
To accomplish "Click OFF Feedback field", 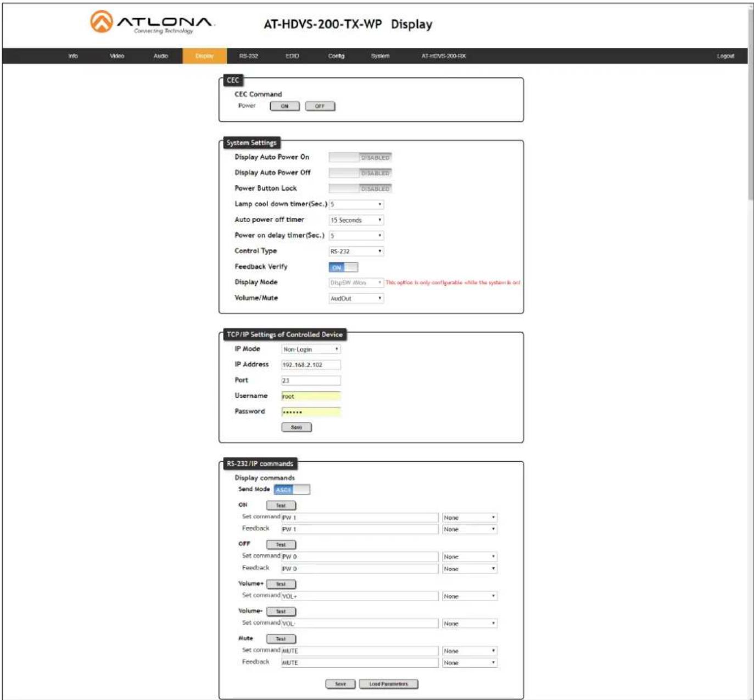I will tap(360, 569).
